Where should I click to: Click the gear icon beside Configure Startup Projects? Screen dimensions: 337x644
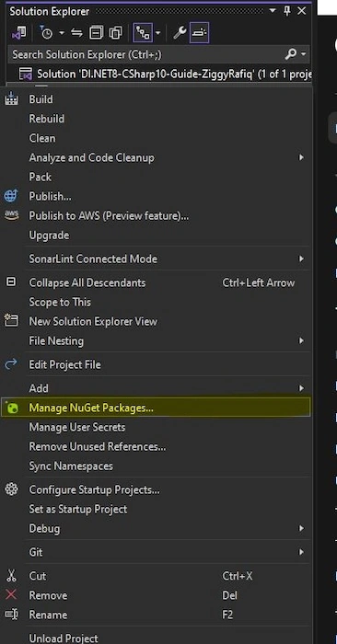coord(11,489)
